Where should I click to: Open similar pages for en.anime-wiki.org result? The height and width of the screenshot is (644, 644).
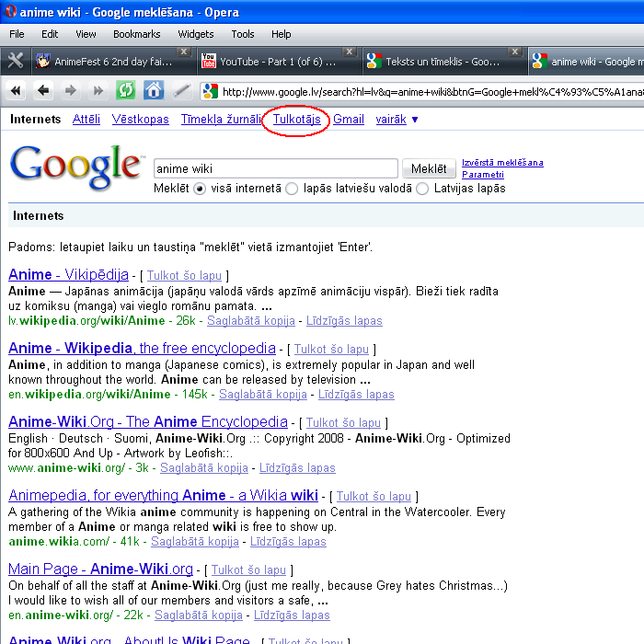pos(292,615)
